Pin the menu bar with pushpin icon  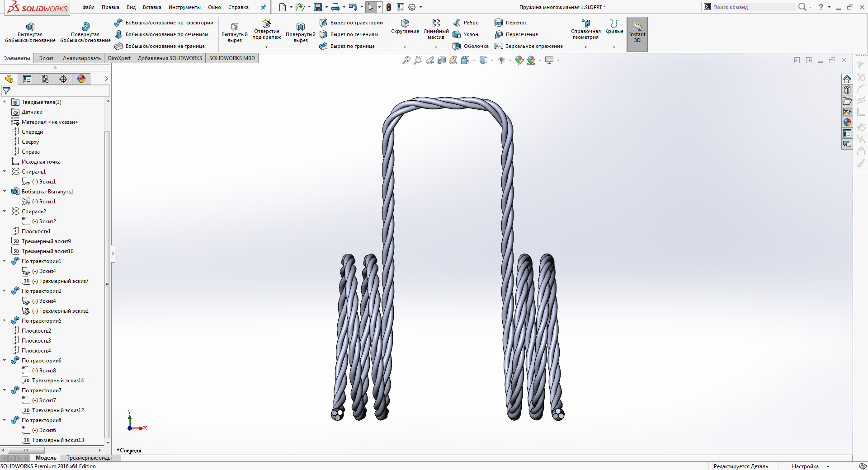pyautogui.click(x=264, y=7)
